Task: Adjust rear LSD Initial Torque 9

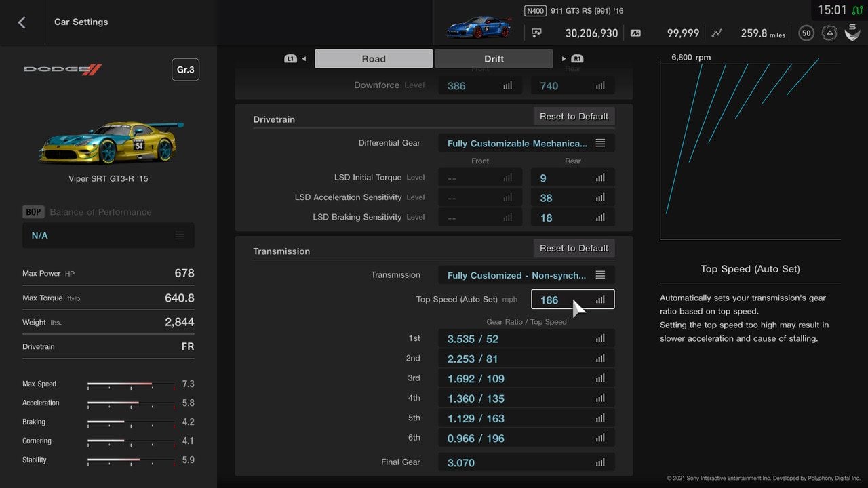Action: [573, 178]
